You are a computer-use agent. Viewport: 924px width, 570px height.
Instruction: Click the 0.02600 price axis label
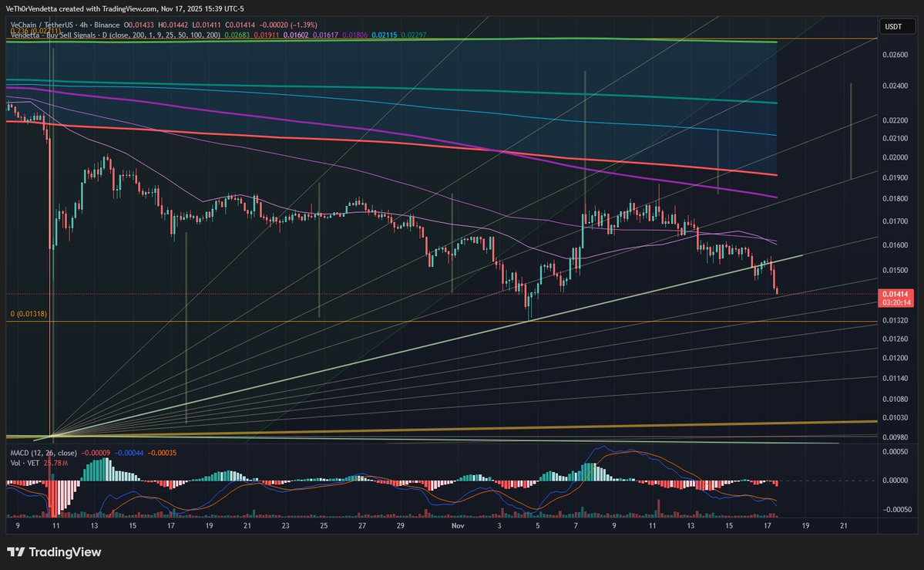895,55
